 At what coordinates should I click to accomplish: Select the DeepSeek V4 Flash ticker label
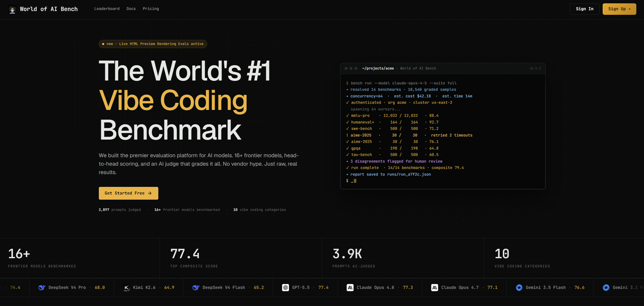[224, 288]
